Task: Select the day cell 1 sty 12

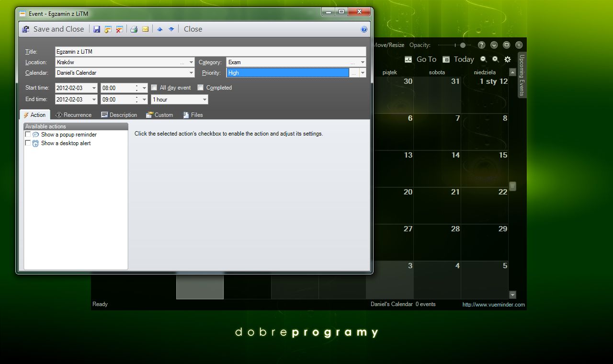Action: tap(484, 95)
